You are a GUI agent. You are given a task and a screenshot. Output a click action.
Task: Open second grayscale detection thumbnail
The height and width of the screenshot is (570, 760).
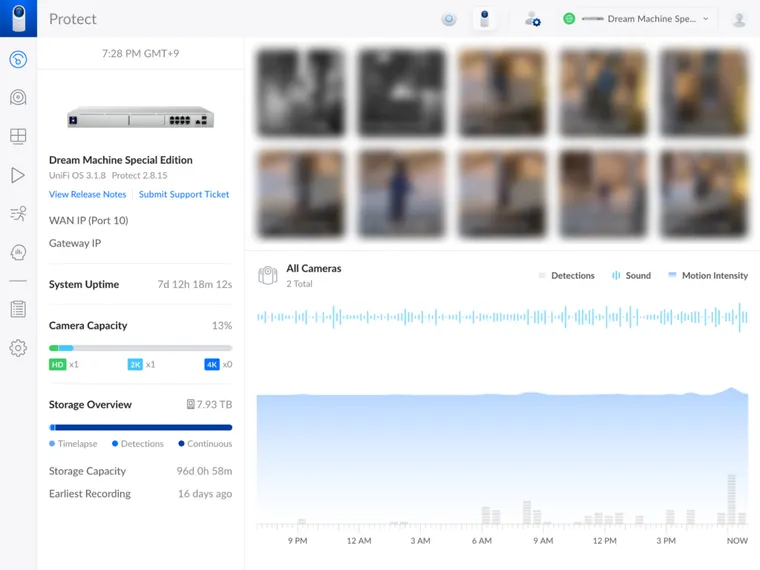(x=401, y=92)
